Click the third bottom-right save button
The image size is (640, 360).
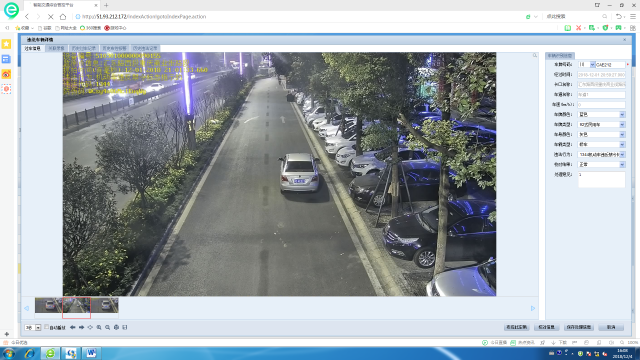pyautogui.click(x=579, y=327)
